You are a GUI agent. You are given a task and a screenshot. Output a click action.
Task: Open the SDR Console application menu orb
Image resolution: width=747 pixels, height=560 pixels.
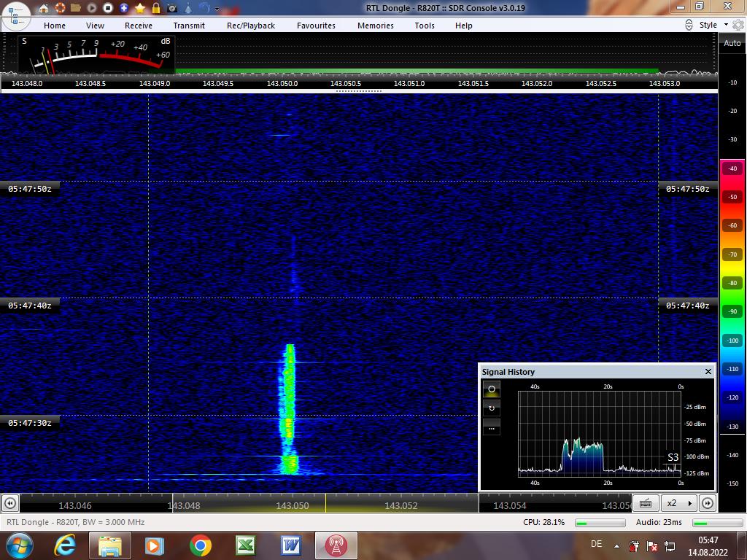click(x=16, y=16)
